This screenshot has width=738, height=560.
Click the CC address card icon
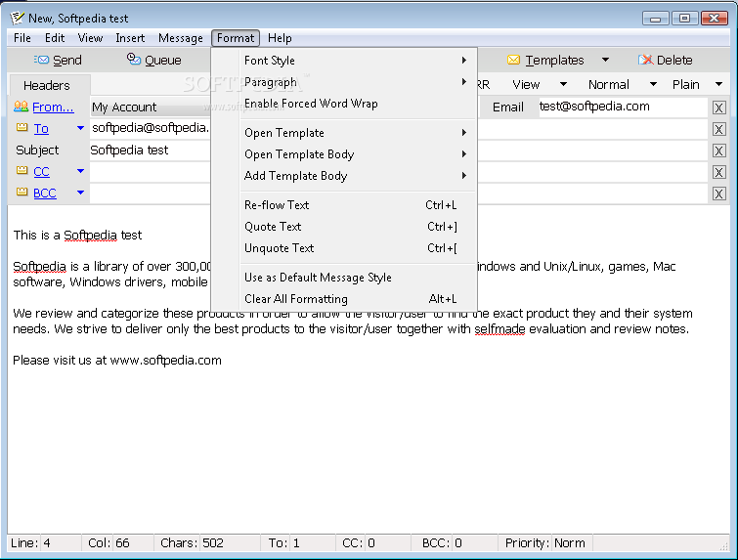click(22, 170)
